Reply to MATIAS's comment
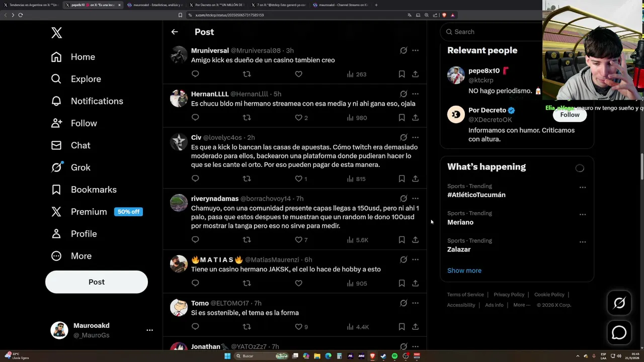The width and height of the screenshot is (644, 362). tap(195, 283)
